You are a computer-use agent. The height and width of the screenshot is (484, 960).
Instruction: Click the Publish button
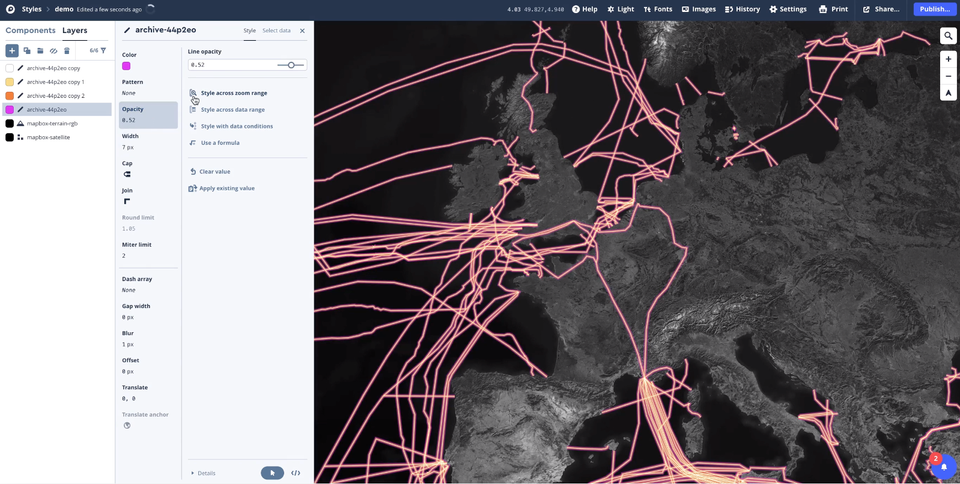coord(934,9)
